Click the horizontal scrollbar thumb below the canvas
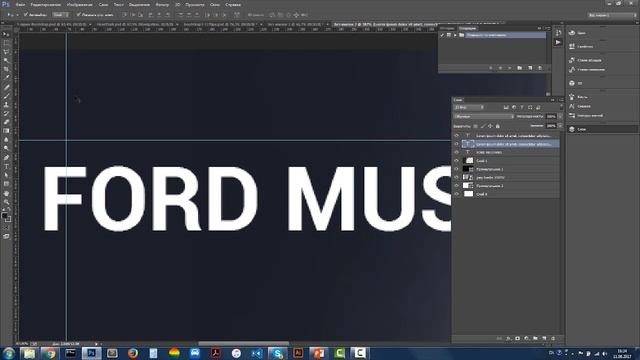 pyautogui.click(x=243, y=344)
